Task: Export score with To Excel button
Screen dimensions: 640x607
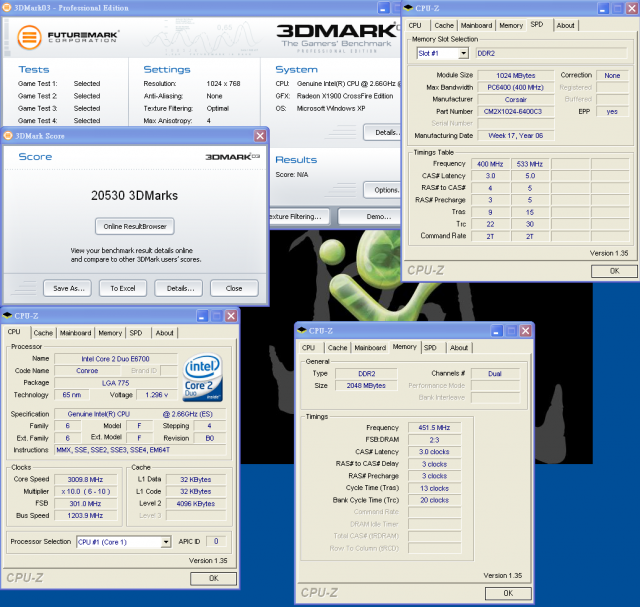Action: [123, 288]
